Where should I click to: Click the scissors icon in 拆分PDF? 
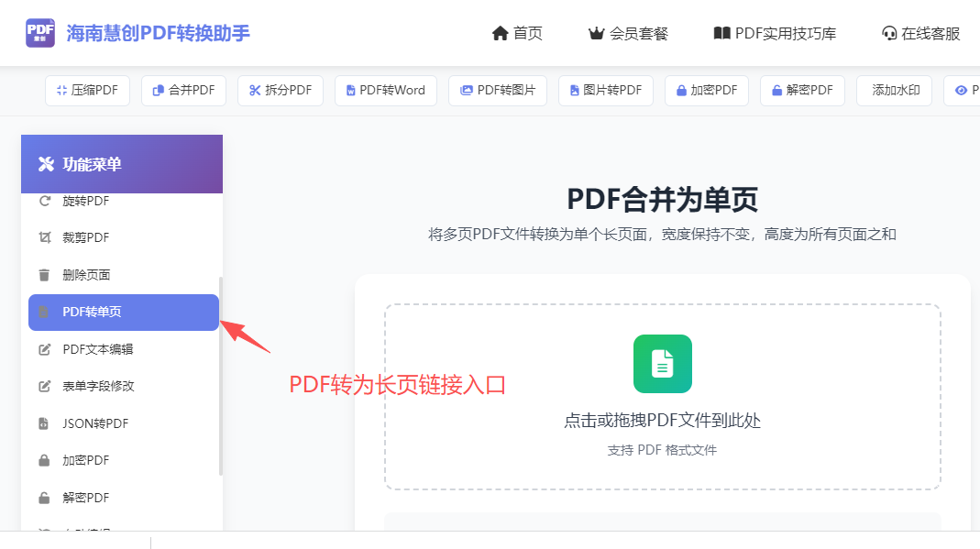[x=254, y=91]
